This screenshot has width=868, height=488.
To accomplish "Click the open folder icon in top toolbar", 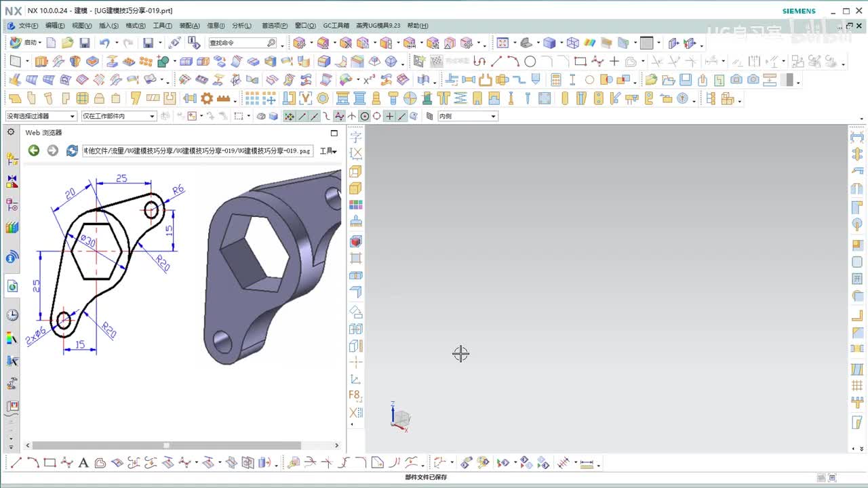I will (x=67, y=43).
